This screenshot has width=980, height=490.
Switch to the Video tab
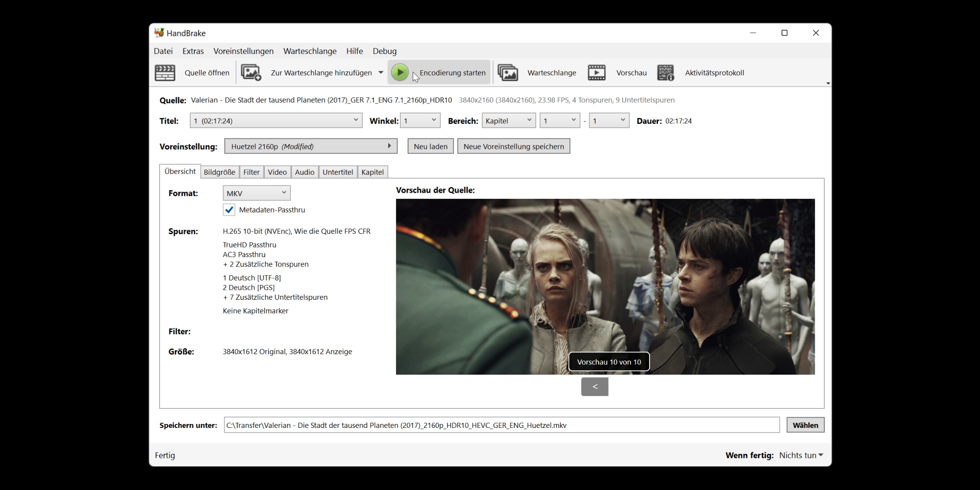[x=277, y=172]
